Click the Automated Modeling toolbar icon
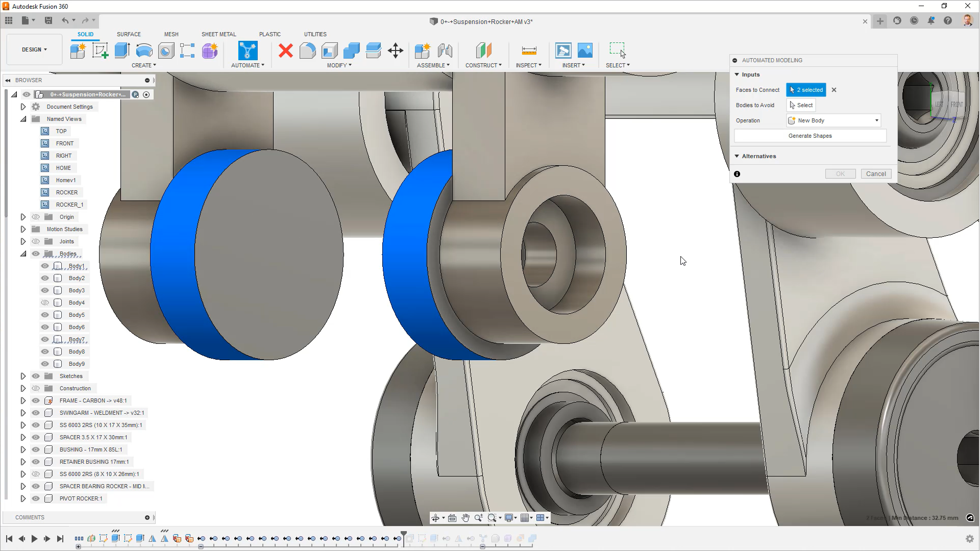Screen dimensions: 980x551 pos(248,51)
